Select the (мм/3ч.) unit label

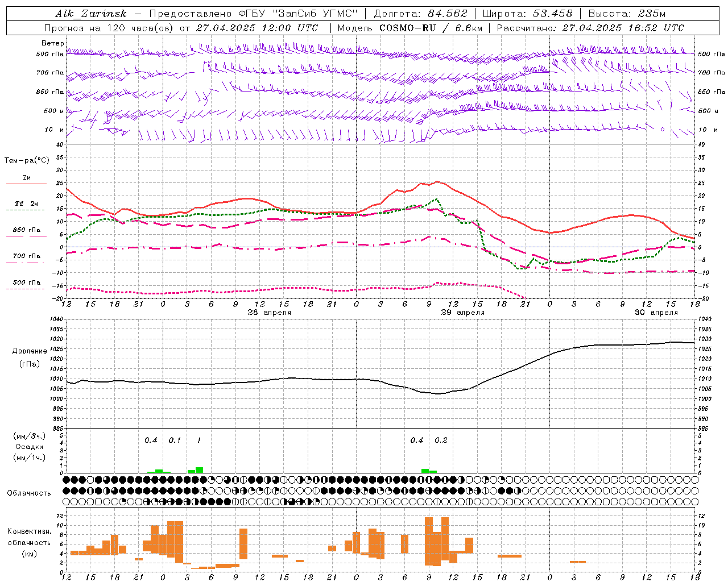pyautogui.click(x=30, y=436)
